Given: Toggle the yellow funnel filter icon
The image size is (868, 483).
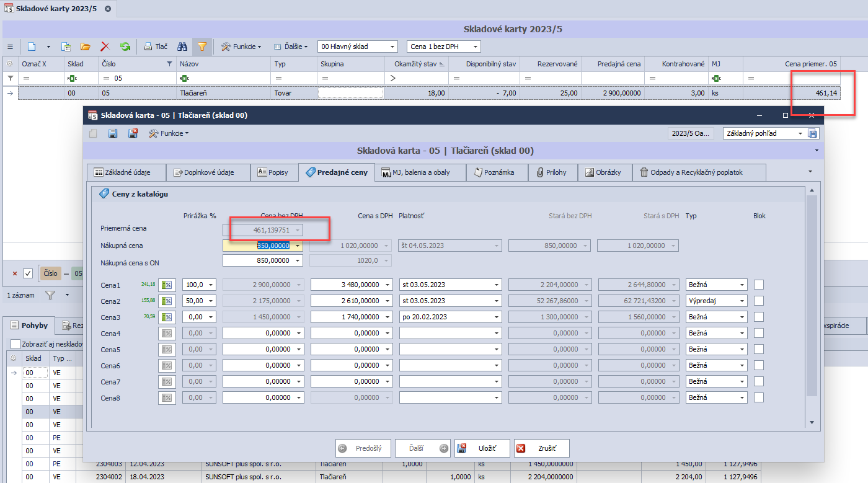Looking at the screenshot, I should click(201, 47).
